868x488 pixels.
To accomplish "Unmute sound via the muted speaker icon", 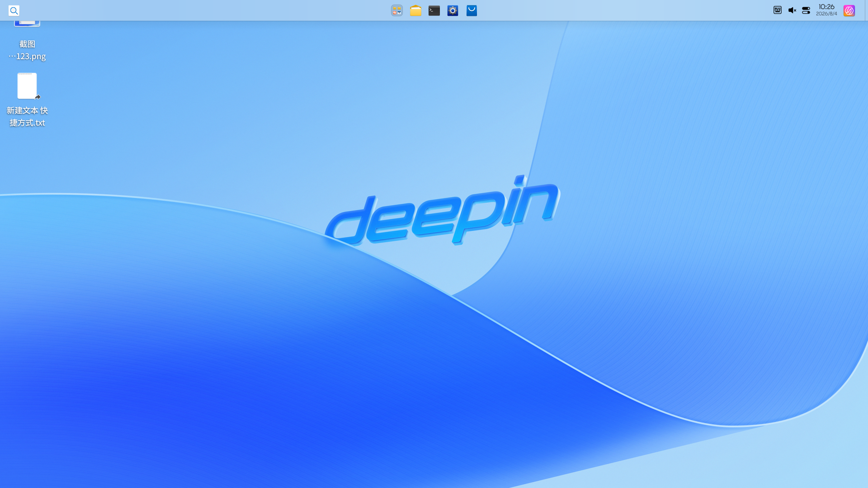I will 792,10.
